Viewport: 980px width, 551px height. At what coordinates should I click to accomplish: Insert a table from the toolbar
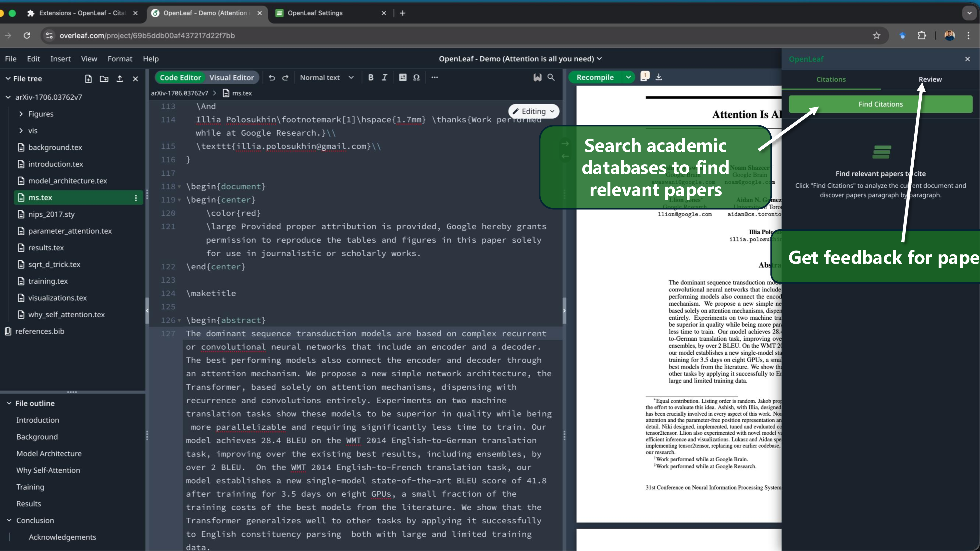coord(402,78)
